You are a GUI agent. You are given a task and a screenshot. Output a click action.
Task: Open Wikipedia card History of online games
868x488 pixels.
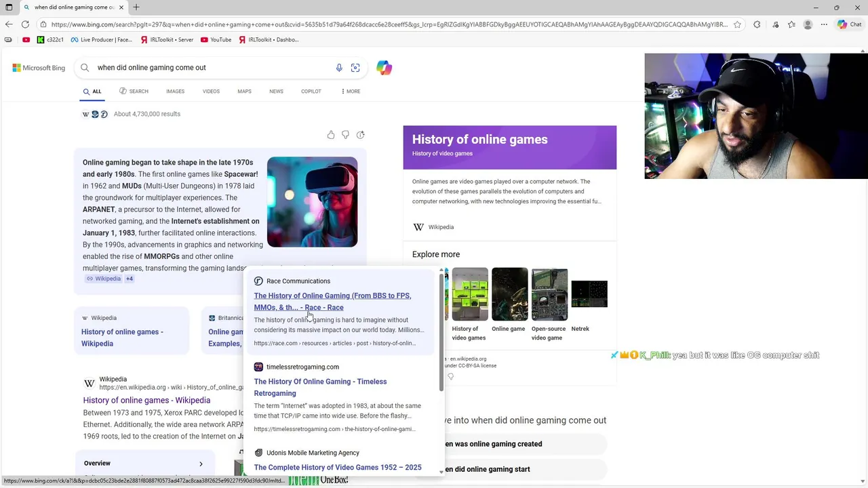[132, 331]
